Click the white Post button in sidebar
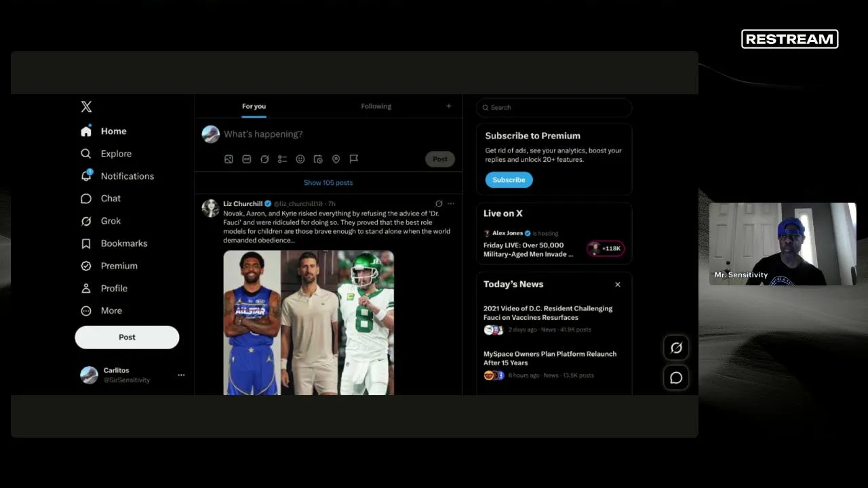The width and height of the screenshot is (868, 488). tap(127, 337)
